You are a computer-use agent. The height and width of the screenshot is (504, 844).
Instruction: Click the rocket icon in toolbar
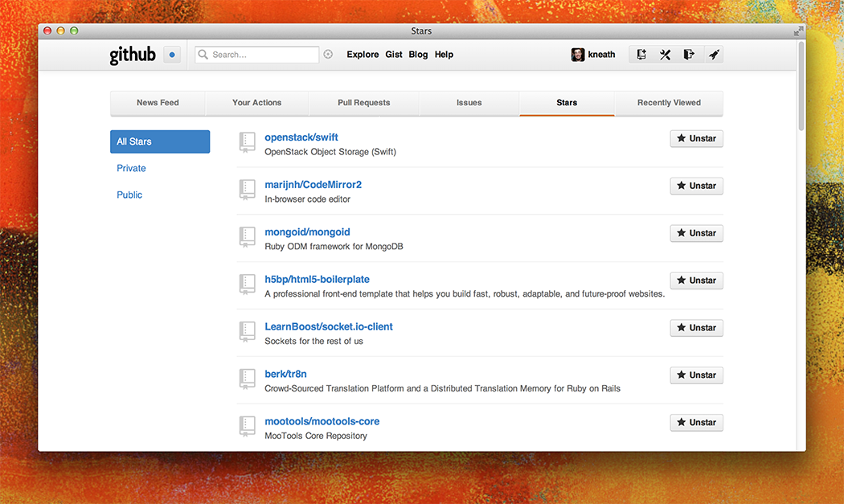(x=713, y=55)
